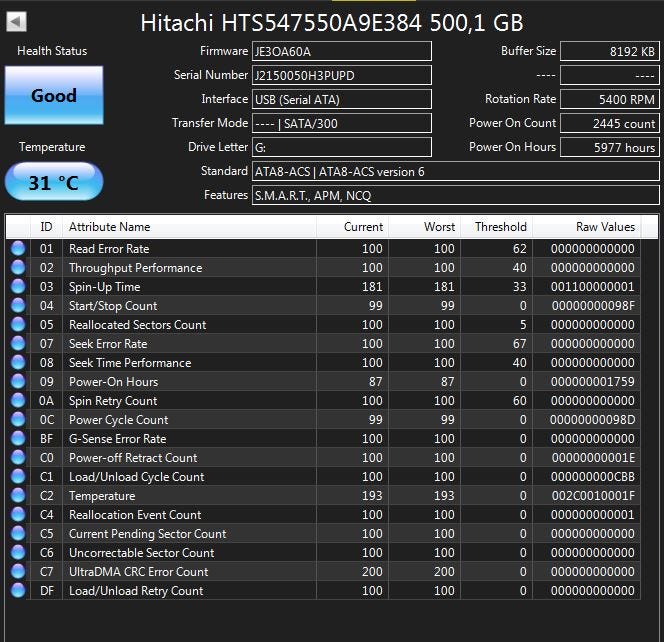This screenshot has width=664, height=642.
Task: Click the 31 °C temperature button
Action: pyautogui.click(x=54, y=182)
